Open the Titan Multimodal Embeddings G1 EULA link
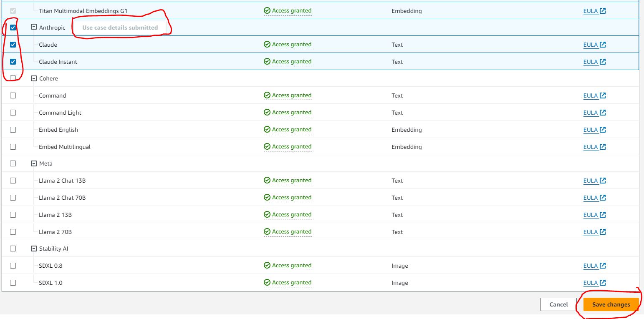The image size is (644, 319). [x=594, y=11]
